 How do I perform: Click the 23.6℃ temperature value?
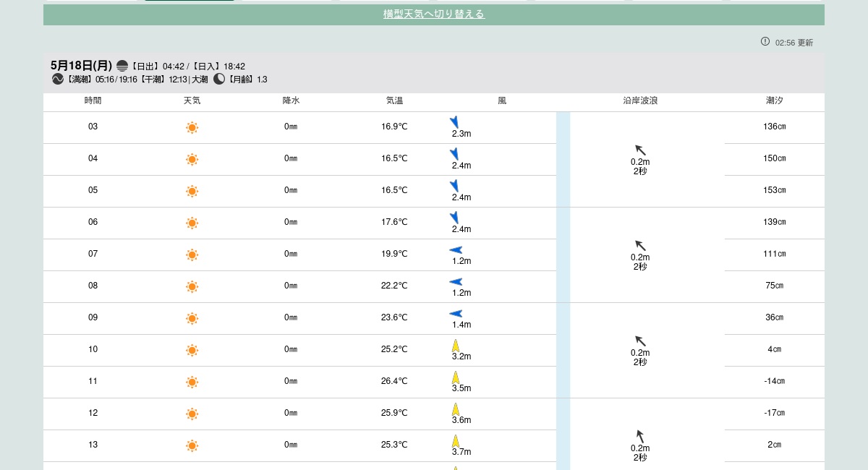394,318
